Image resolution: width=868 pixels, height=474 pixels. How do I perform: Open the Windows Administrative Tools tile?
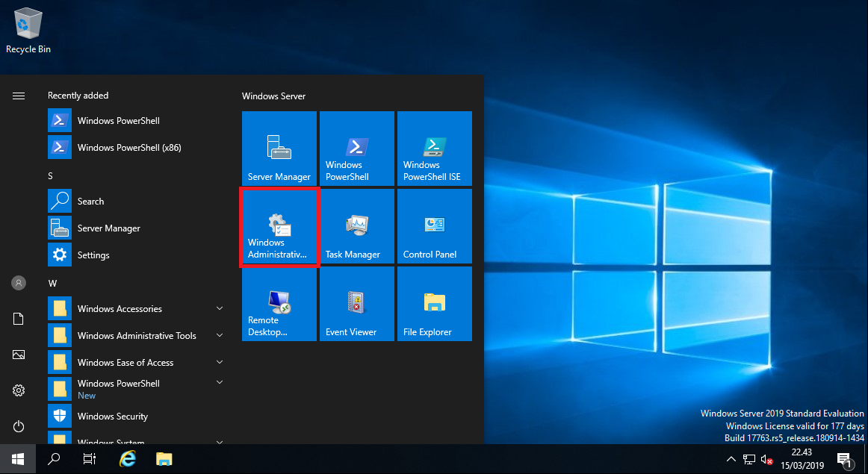pos(279,226)
